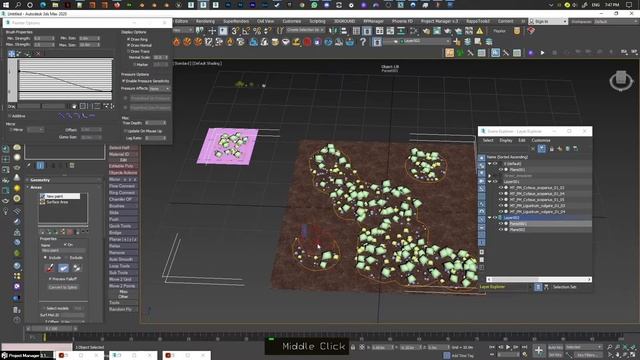Viewport: 640px width, 360px height.
Task: Click the large plus button in the status bar
Action: 539,350
